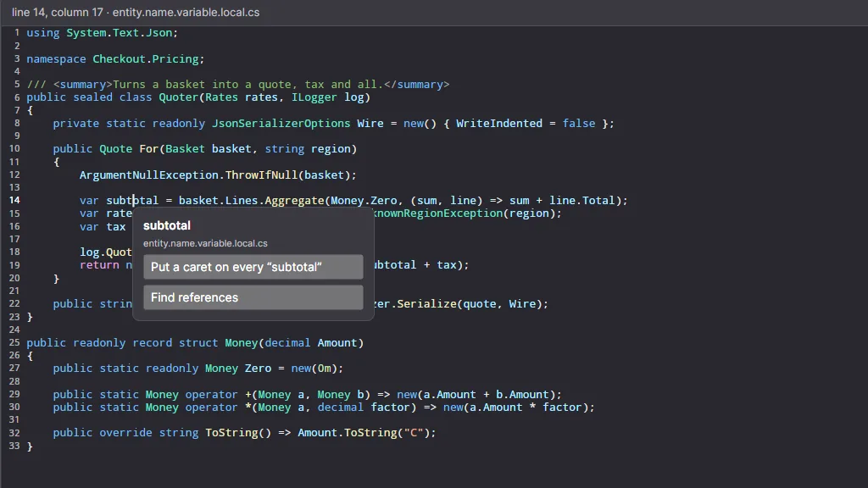
Task: Click "tax" at end of line 19
Action: 447,265
